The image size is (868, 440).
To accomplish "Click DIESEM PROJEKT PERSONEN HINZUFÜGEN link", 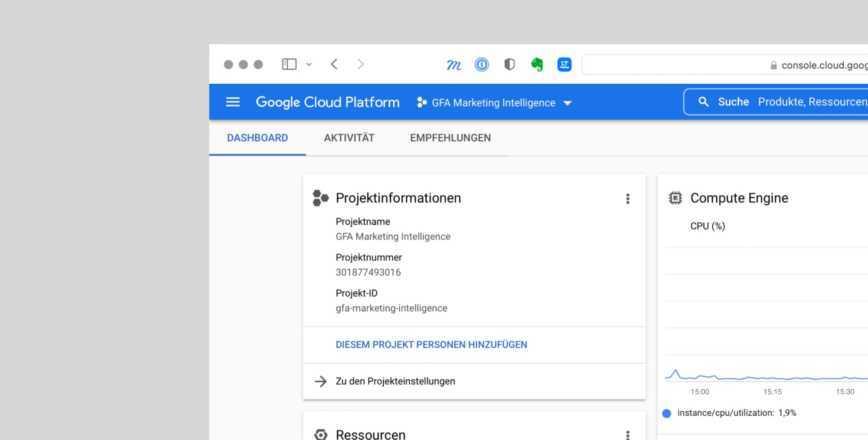I will 431,344.
